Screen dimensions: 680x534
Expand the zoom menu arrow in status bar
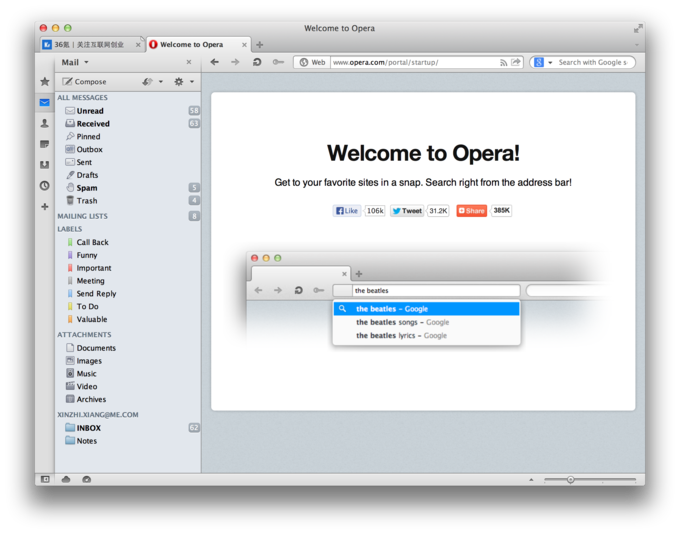(531, 479)
